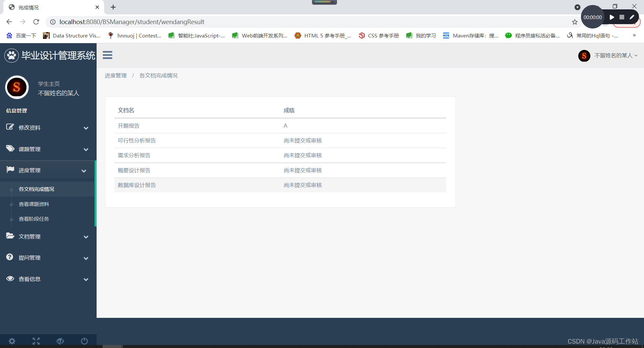Viewport: 644px width, 348px height.
Task: Start recording with the play button
Action: pos(612,17)
